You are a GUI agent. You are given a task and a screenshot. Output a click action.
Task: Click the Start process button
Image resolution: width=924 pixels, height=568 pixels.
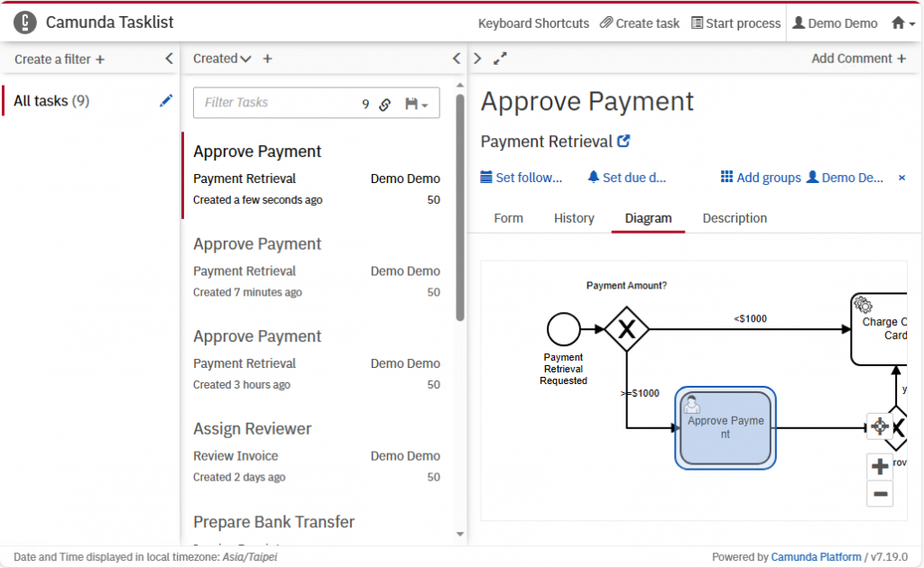click(735, 23)
